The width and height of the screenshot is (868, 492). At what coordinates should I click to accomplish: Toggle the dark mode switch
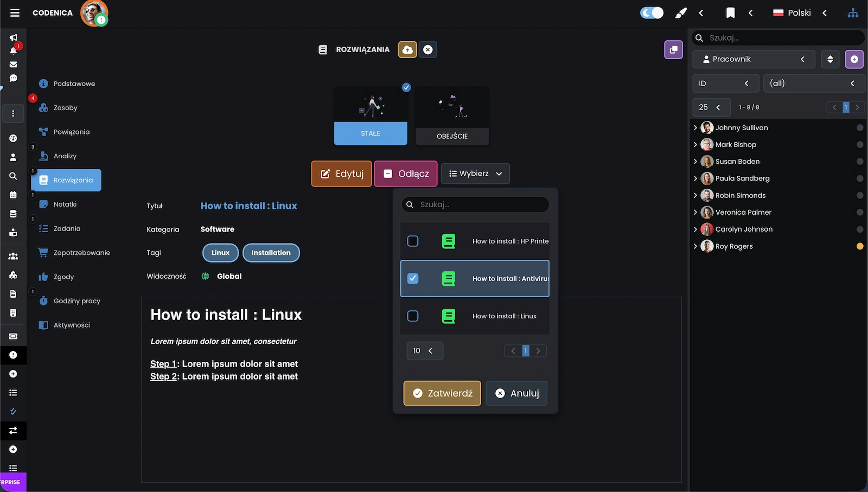pyautogui.click(x=652, y=13)
